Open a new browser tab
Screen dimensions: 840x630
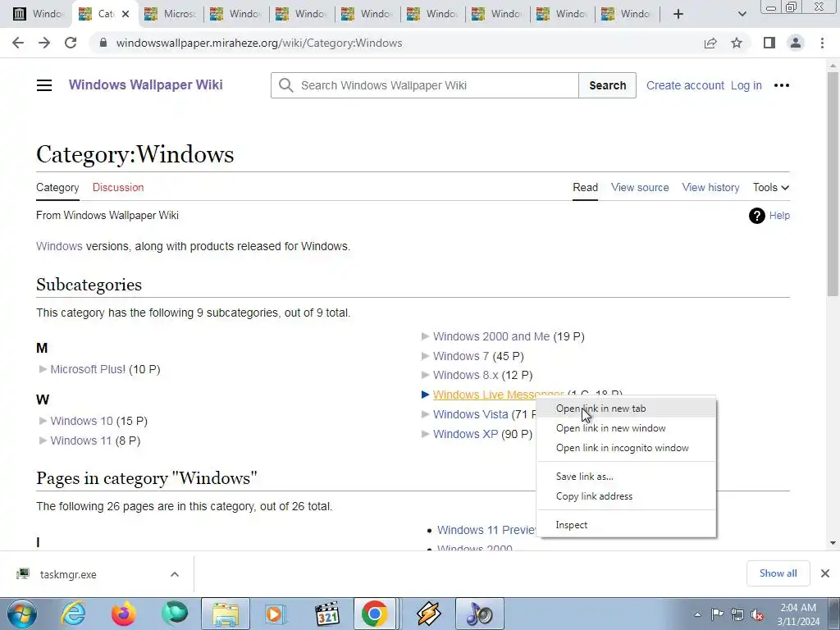[x=678, y=14]
